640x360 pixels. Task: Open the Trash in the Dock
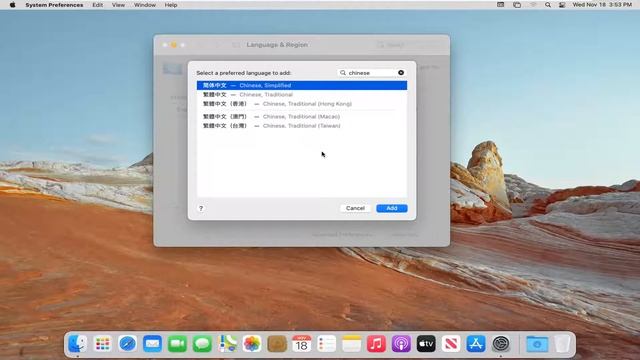[562, 344]
